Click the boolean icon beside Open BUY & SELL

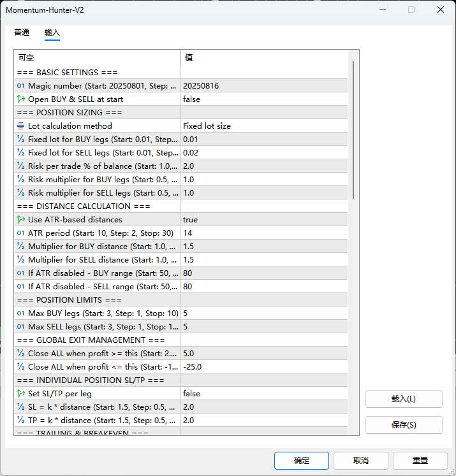click(x=21, y=99)
